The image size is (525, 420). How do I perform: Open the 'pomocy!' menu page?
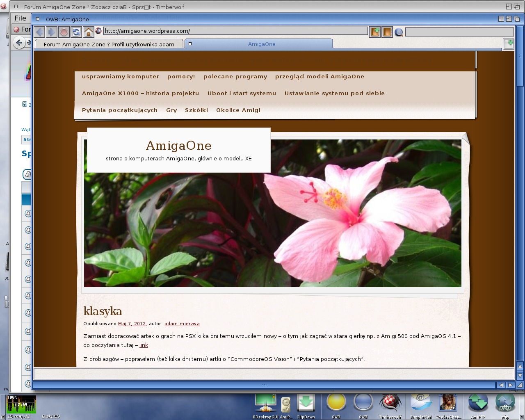(x=181, y=76)
